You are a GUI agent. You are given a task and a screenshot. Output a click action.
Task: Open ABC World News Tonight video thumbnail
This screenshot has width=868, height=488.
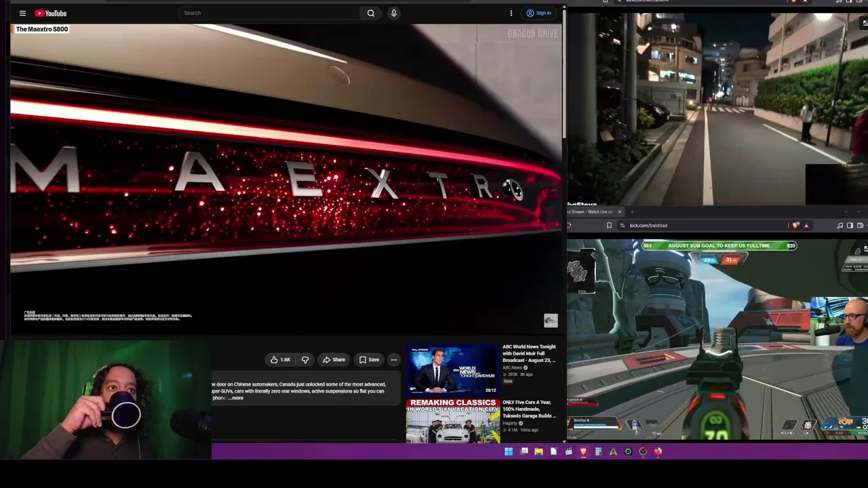tap(453, 370)
